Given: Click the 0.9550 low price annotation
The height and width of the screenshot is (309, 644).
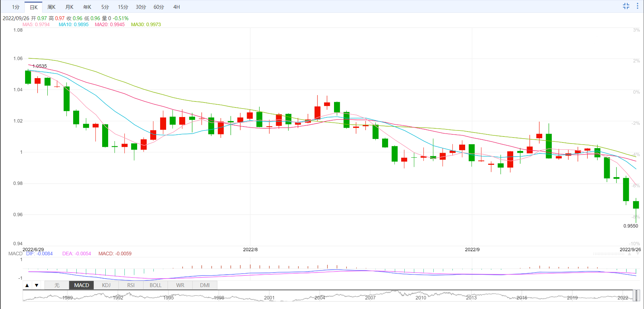Looking at the screenshot, I should (x=631, y=226).
